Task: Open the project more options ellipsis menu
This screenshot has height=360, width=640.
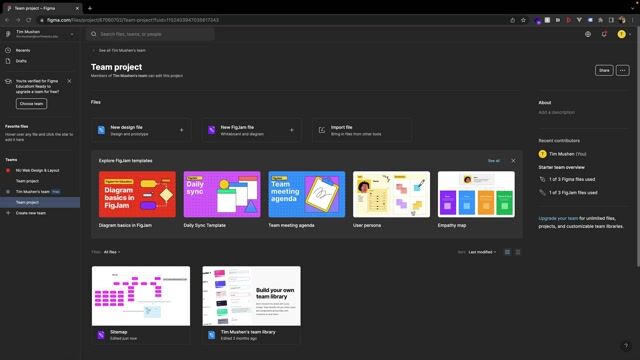Action: 622,70
